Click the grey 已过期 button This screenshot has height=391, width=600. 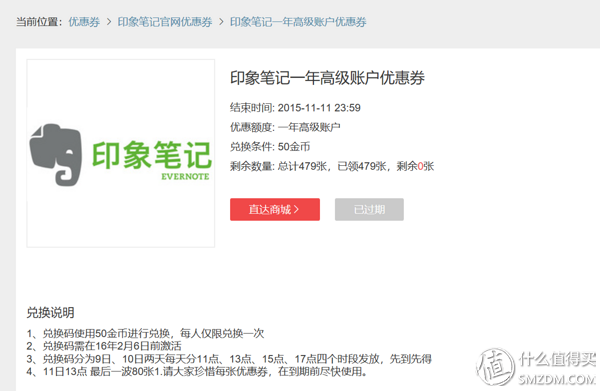pos(369,209)
